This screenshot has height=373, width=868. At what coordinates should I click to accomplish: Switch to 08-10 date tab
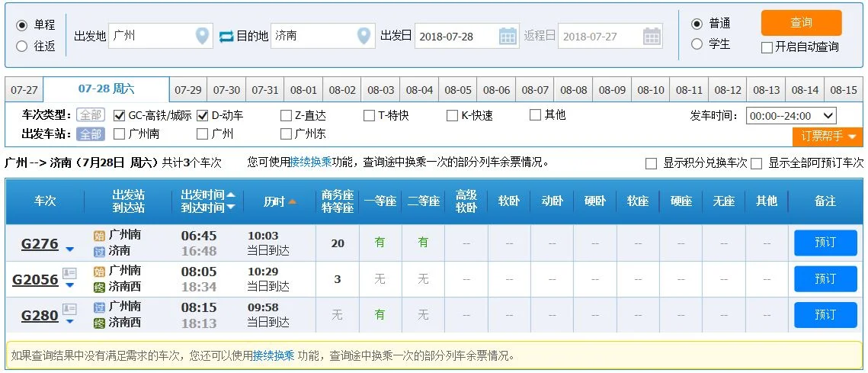click(x=651, y=90)
